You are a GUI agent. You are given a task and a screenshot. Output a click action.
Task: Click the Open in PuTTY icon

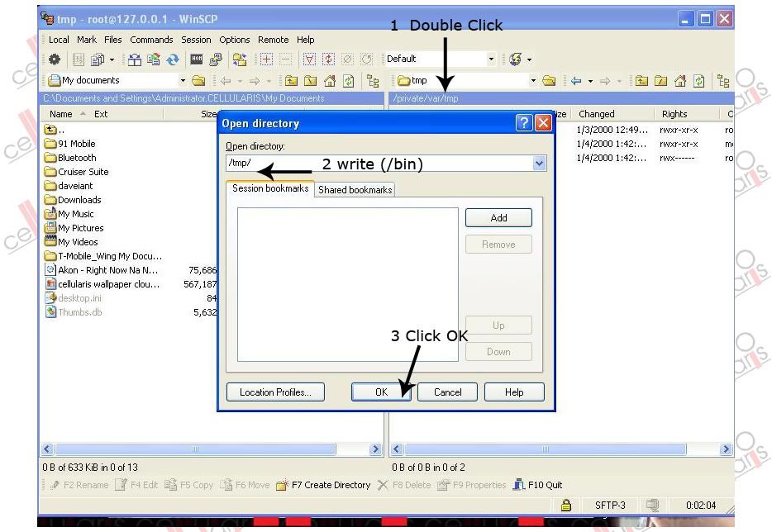[x=216, y=59]
